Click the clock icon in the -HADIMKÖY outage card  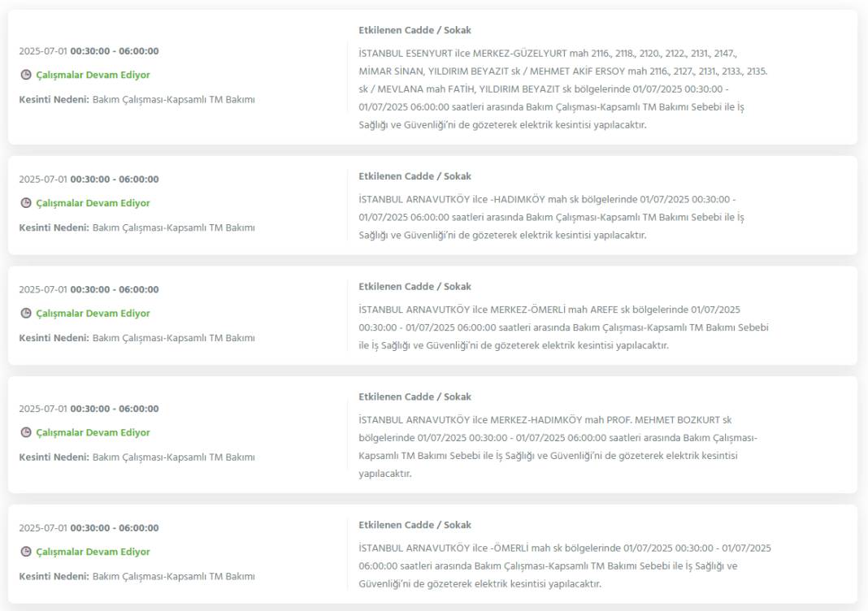click(25, 203)
